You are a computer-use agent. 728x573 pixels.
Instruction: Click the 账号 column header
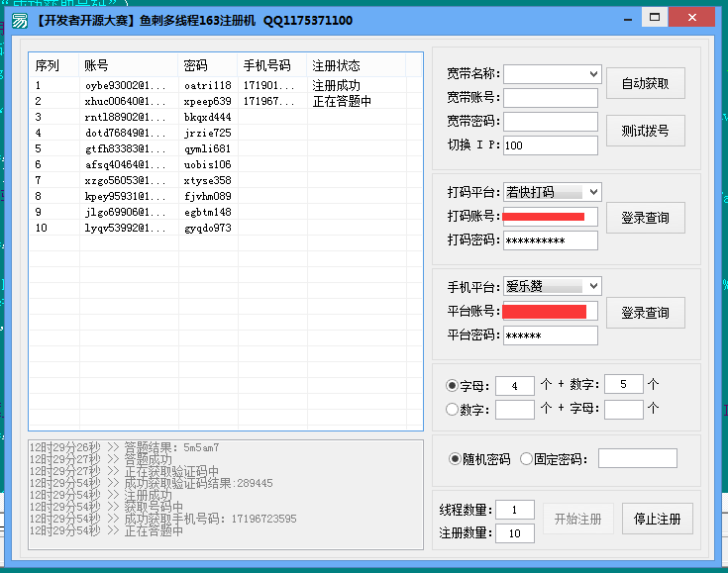point(129,65)
